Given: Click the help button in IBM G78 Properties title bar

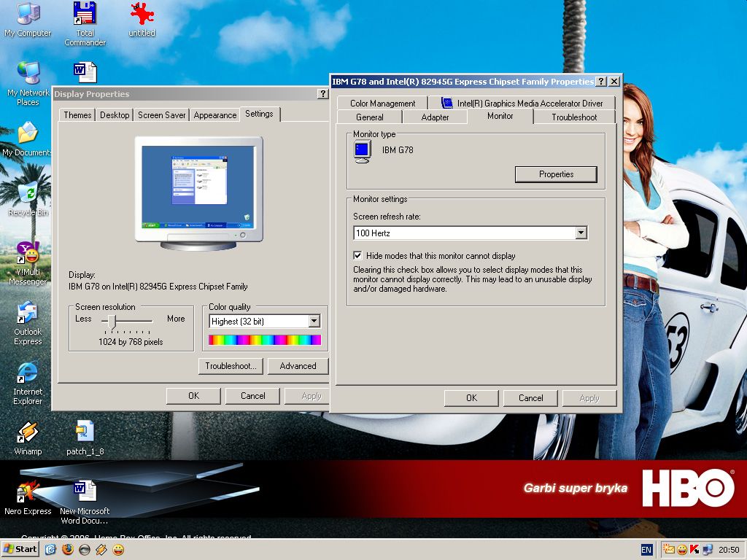Looking at the screenshot, I should [x=601, y=82].
